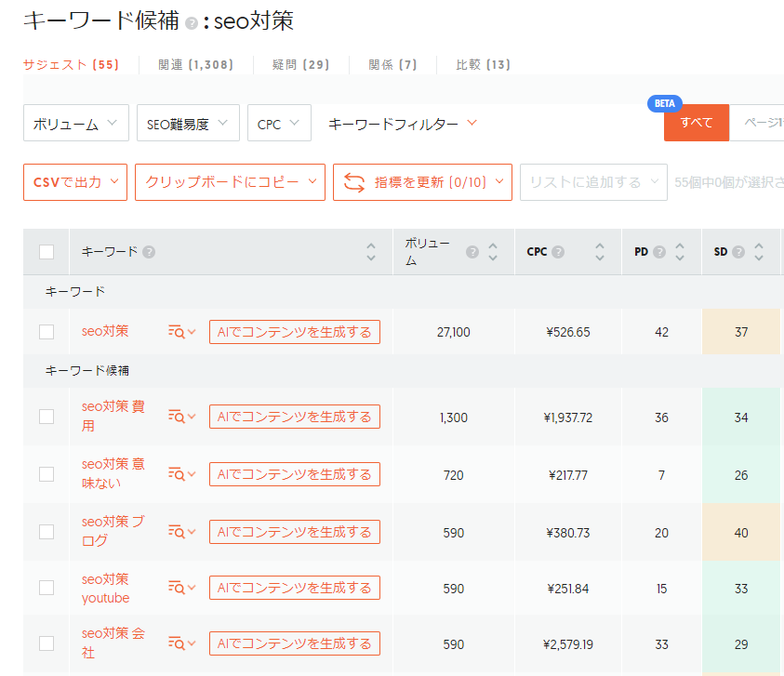Image resolution: width=784 pixels, height=676 pixels.
Task: Click the help icon beside PD column header
Action: tap(659, 252)
